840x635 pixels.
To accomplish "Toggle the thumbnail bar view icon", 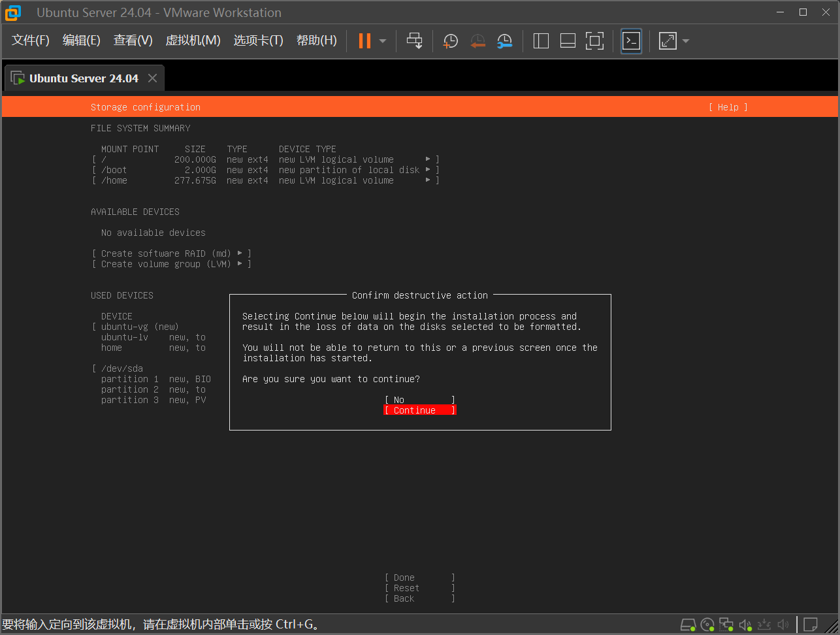I will 568,41.
